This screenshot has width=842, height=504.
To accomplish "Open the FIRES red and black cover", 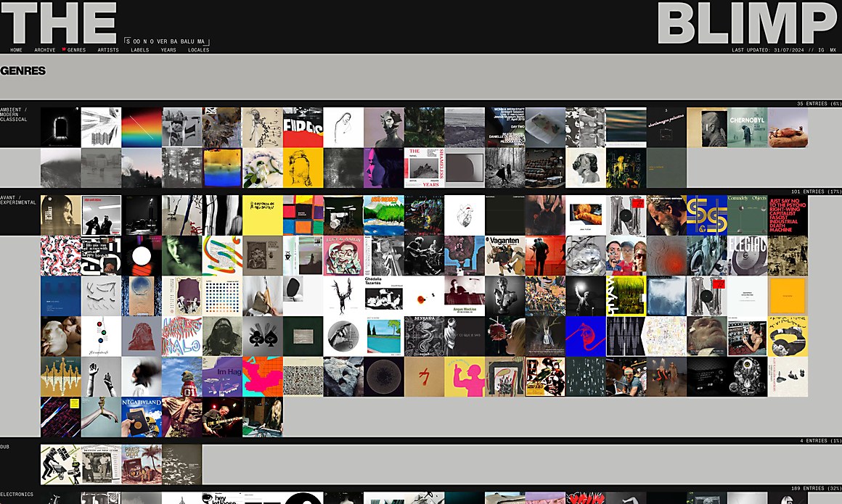I will click(x=303, y=127).
